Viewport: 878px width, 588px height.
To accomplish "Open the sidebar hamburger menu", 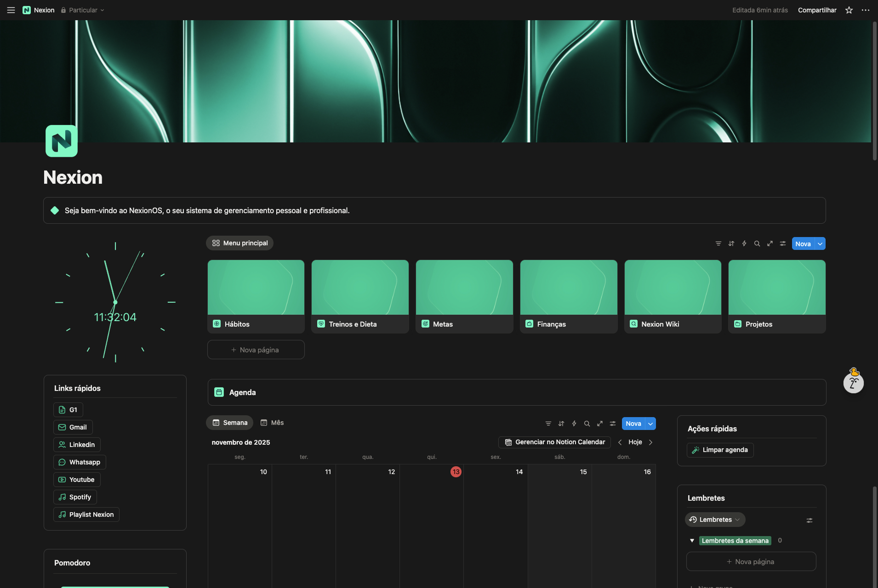I will [11, 10].
